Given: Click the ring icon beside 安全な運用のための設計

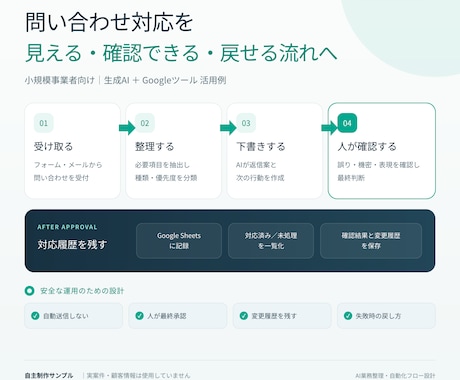Looking at the screenshot, I should tap(29, 291).
